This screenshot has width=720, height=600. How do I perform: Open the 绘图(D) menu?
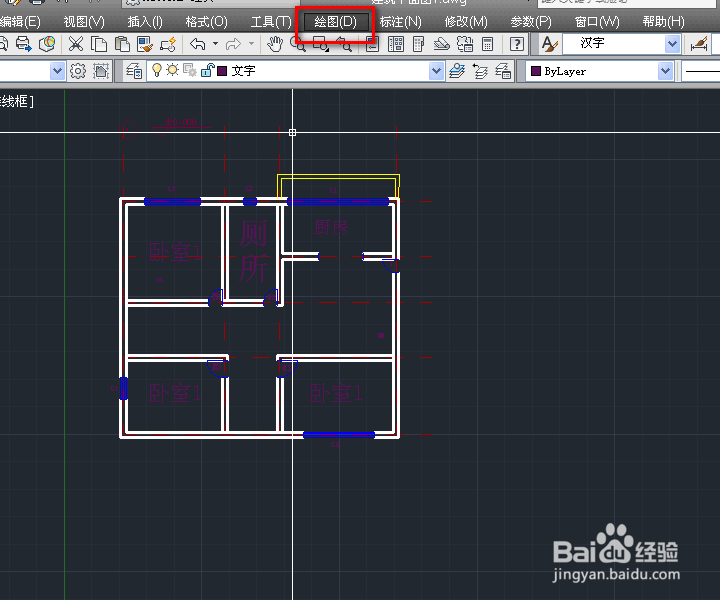(336, 22)
